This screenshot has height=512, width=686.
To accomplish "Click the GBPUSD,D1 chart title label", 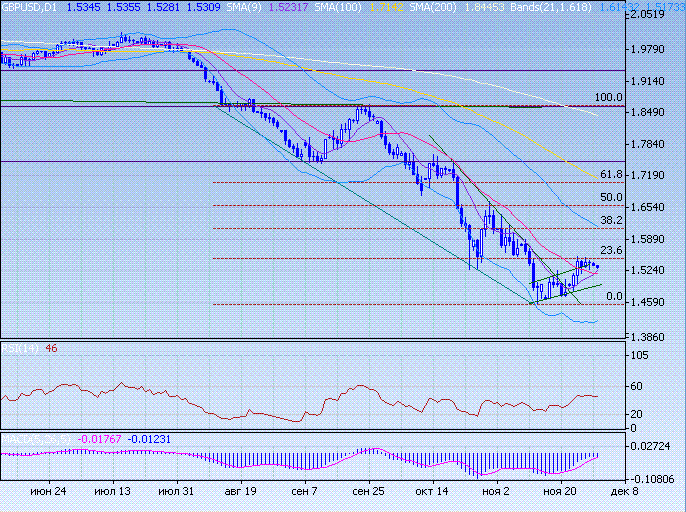I will click(x=30, y=6).
